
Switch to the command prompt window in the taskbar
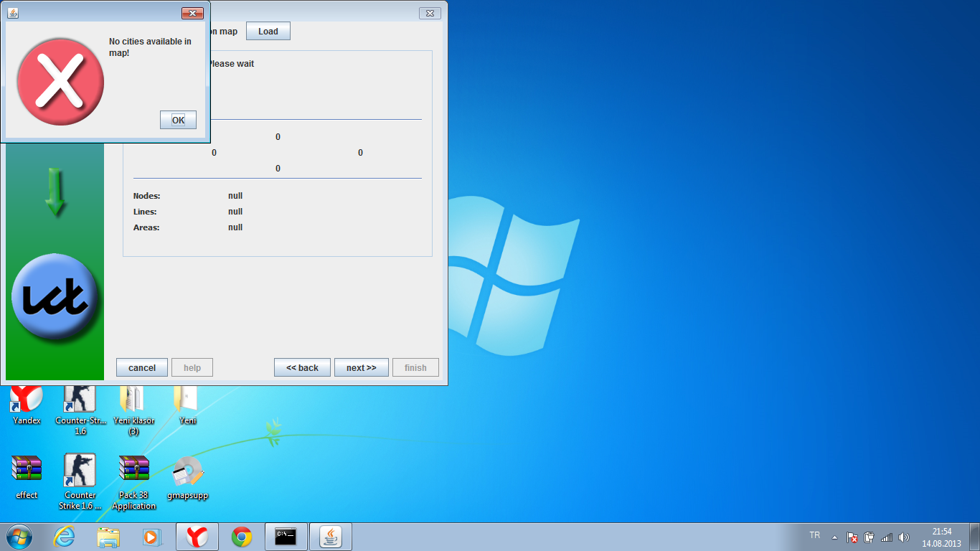[286, 537]
